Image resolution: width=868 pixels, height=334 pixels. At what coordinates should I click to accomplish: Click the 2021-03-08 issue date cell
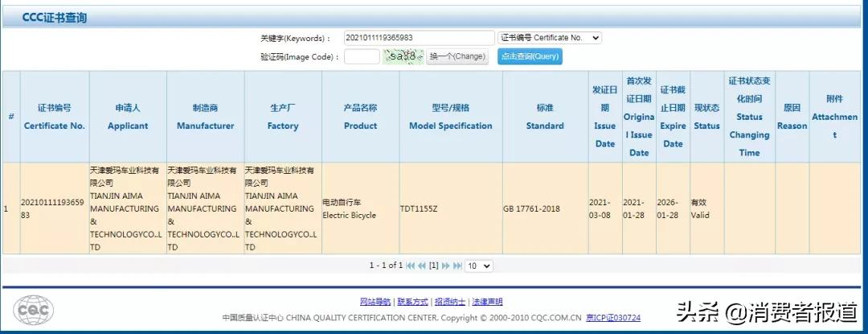605,208
